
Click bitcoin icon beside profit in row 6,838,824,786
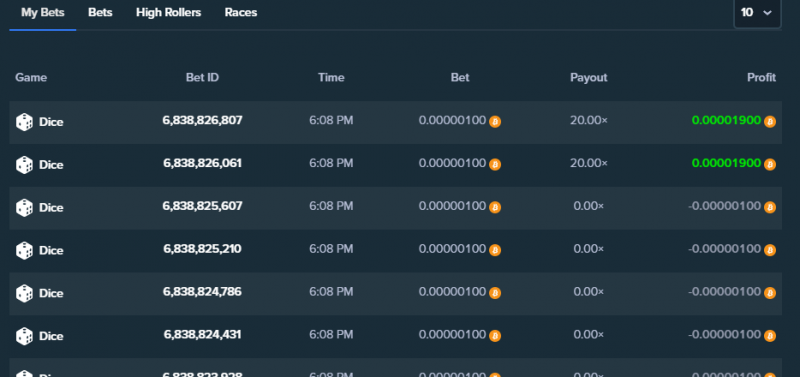(x=770, y=293)
